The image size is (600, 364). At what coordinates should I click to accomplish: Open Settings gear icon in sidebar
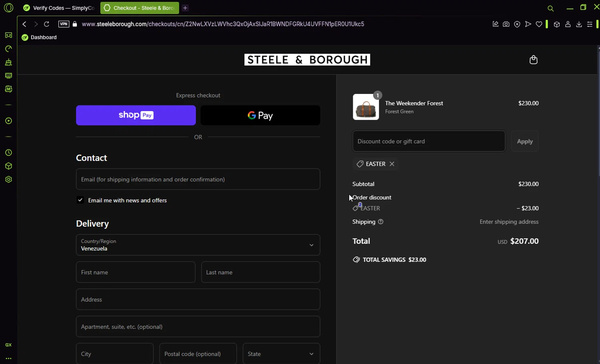click(x=8, y=179)
